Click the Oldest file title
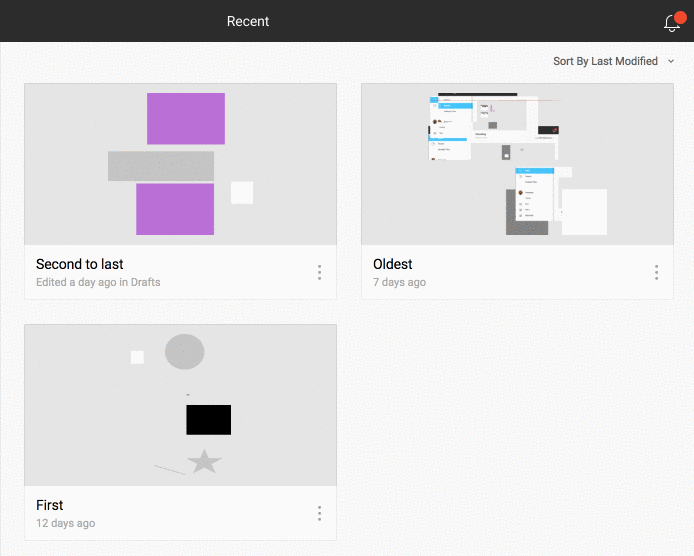Viewport: 694px width, 556px height. (393, 264)
